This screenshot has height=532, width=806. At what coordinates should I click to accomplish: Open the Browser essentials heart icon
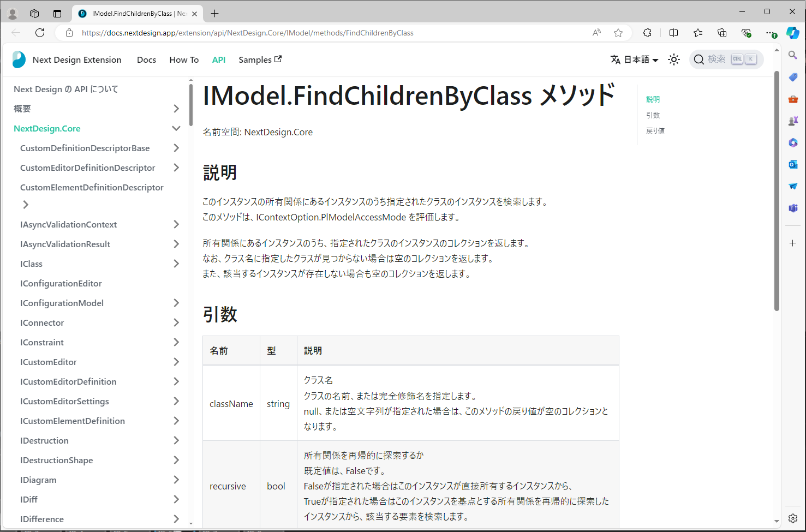(746, 33)
